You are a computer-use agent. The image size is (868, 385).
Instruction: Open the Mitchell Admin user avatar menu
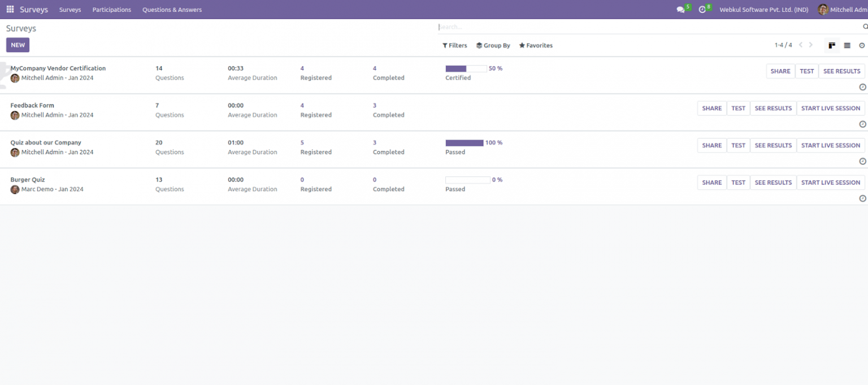[x=824, y=9]
